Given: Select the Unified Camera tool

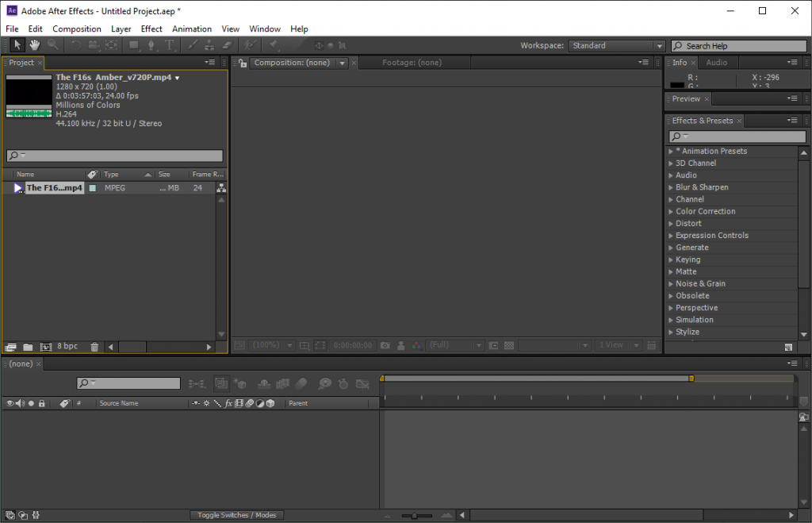Looking at the screenshot, I should [x=94, y=45].
